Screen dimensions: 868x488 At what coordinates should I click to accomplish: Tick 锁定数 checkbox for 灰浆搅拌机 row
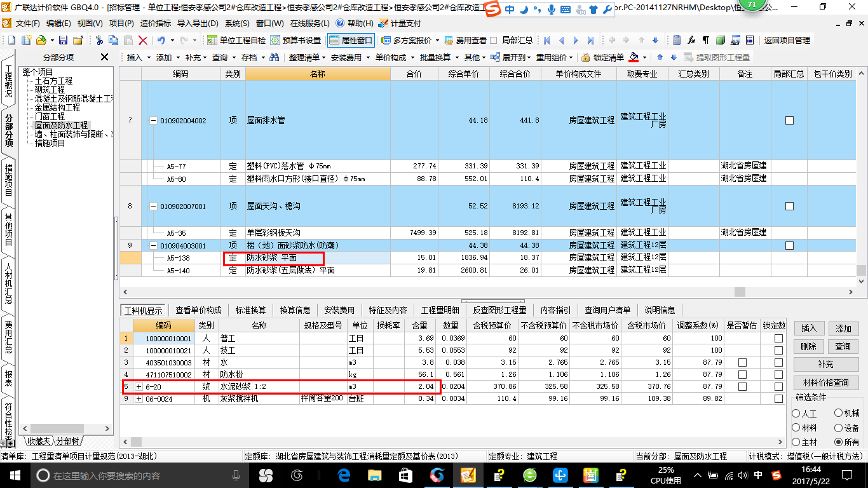click(778, 398)
